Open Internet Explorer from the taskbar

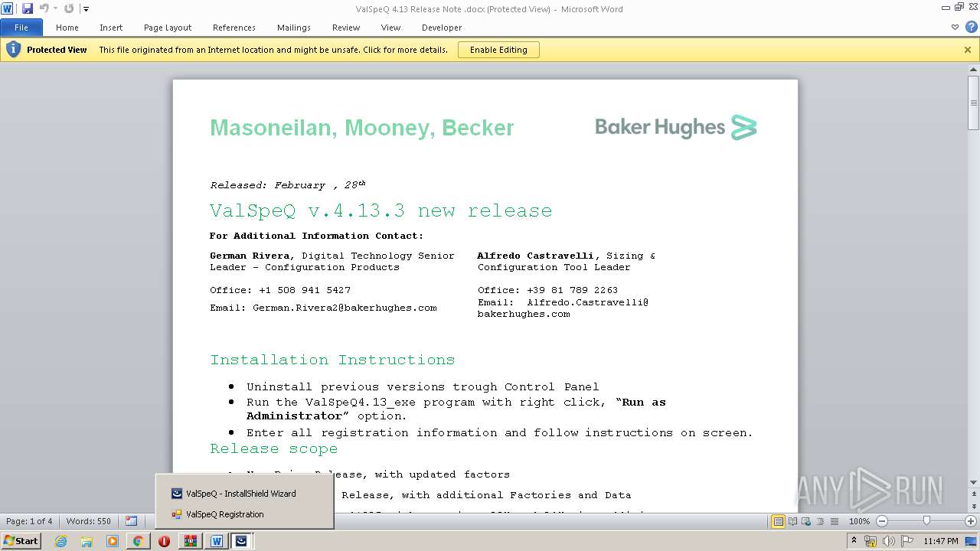[x=60, y=541]
